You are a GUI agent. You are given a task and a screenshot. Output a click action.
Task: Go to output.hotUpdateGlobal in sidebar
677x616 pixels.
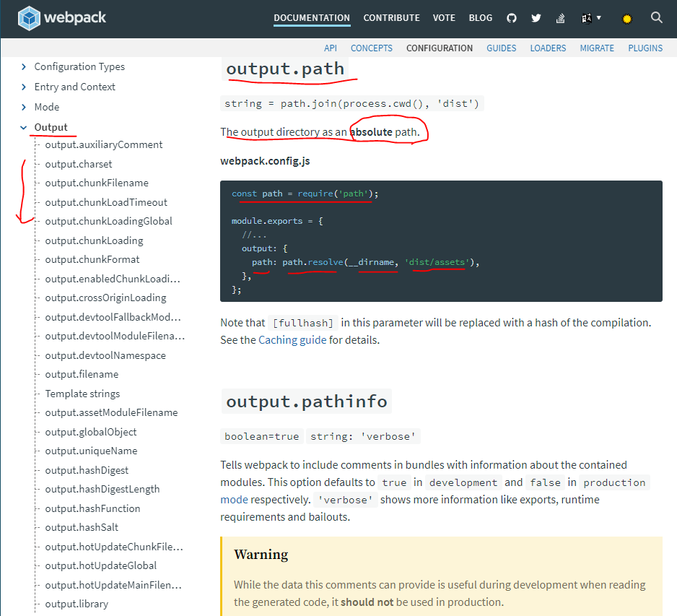coord(100,565)
